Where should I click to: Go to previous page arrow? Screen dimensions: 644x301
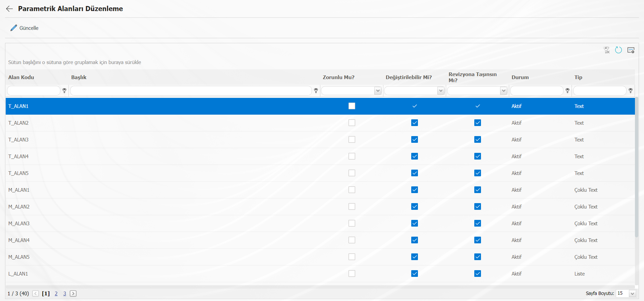[36, 294]
